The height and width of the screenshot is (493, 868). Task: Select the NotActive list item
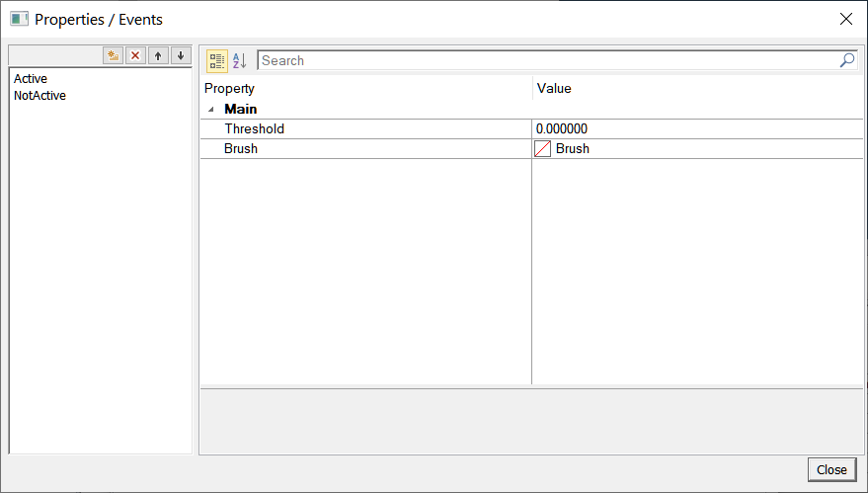click(40, 96)
